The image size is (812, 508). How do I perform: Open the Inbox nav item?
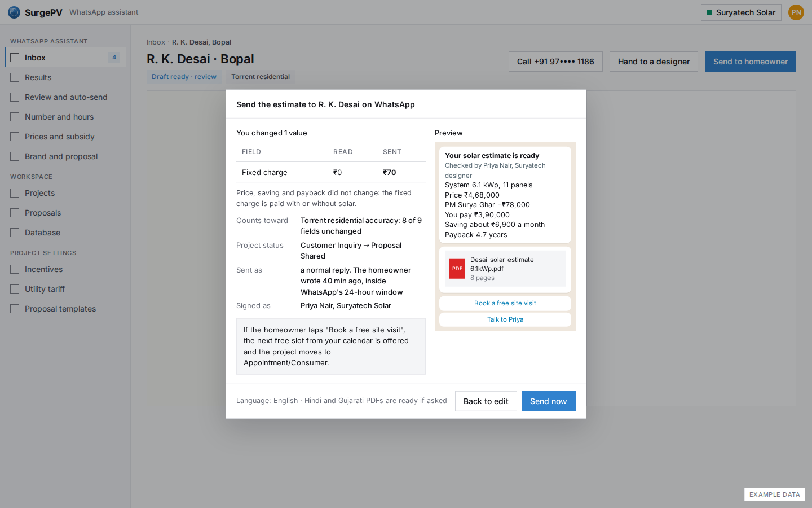tap(65, 58)
